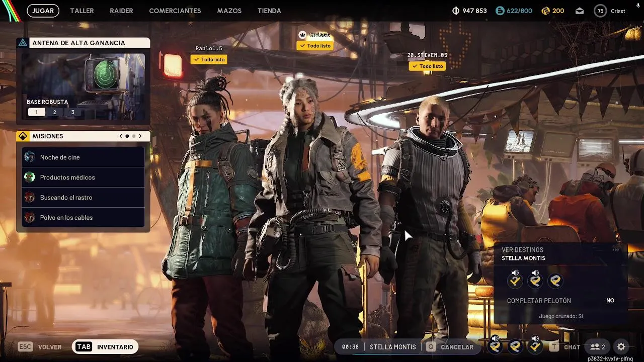Click the checkmark squad emblem in the bottom bar

pos(535,346)
